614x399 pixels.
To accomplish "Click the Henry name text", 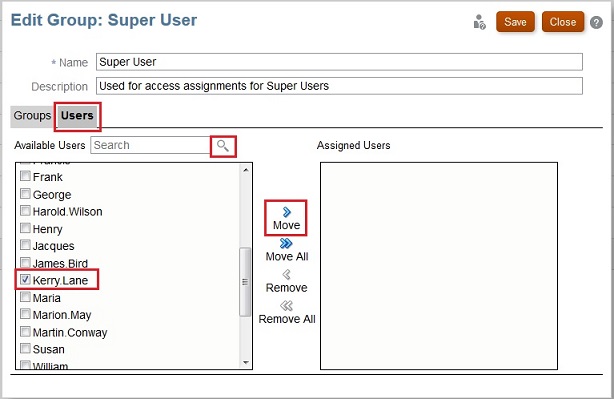I will [47, 229].
